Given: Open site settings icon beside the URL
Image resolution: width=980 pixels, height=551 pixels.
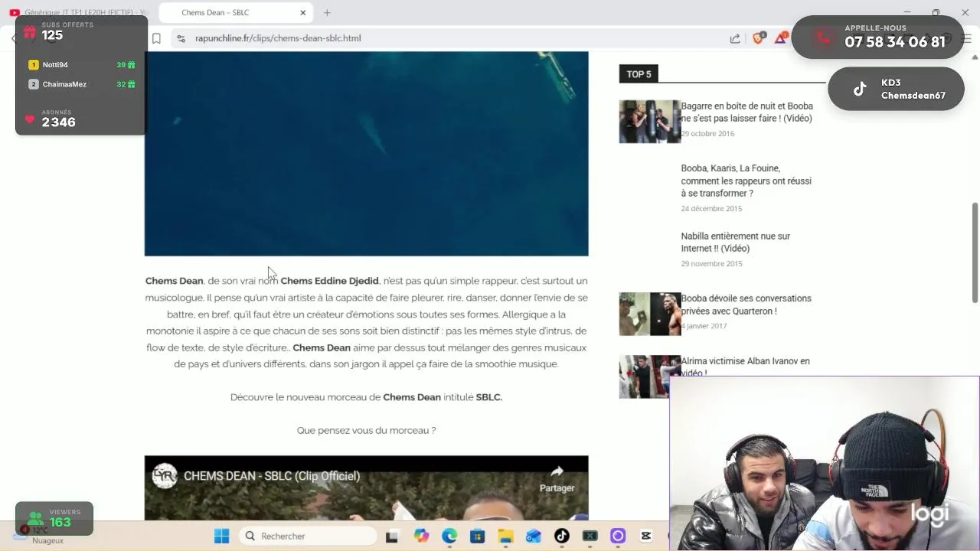Looking at the screenshot, I should 181,38.
